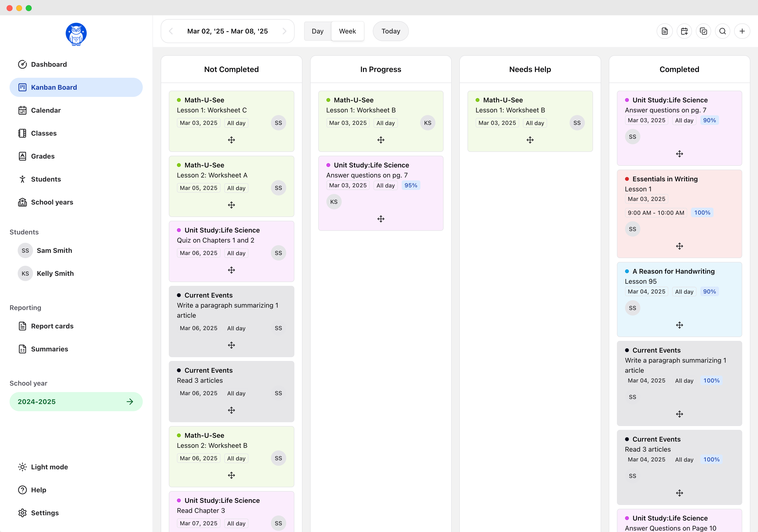Jump to Today
The height and width of the screenshot is (532, 758).
[390, 31]
